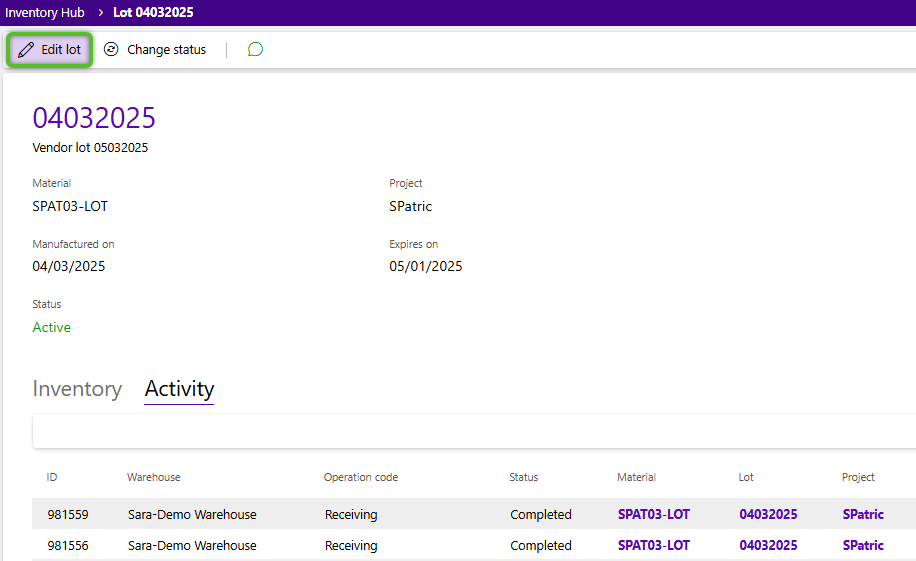
Task: Open SPAT03-LOT material in row 981556
Action: (653, 546)
